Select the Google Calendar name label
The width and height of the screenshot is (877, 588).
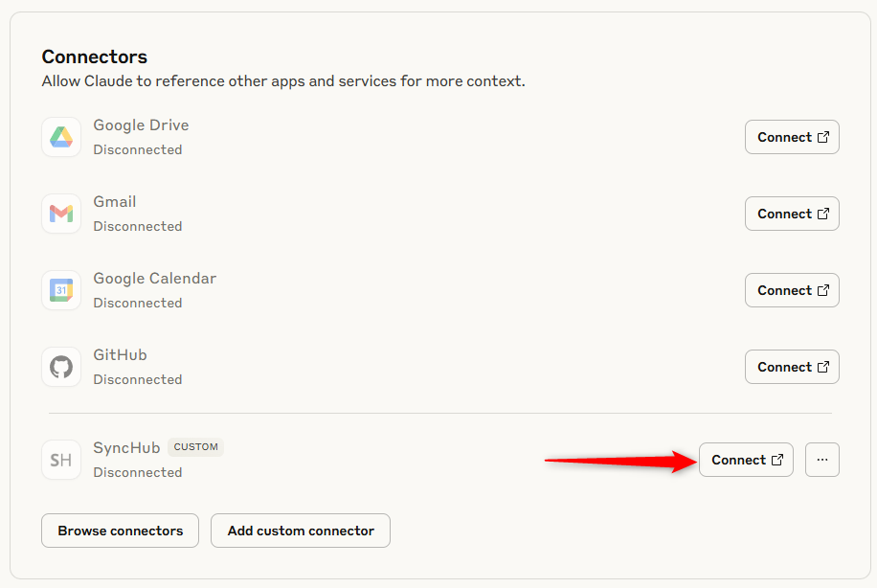point(154,279)
